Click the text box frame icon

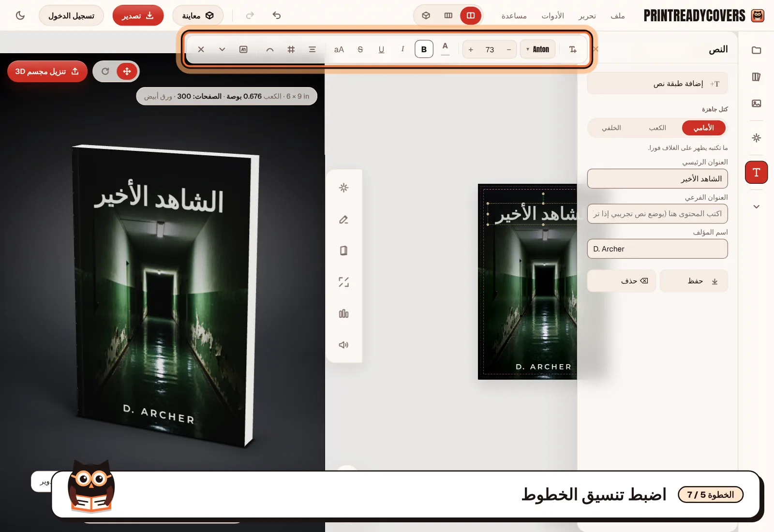(x=243, y=49)
